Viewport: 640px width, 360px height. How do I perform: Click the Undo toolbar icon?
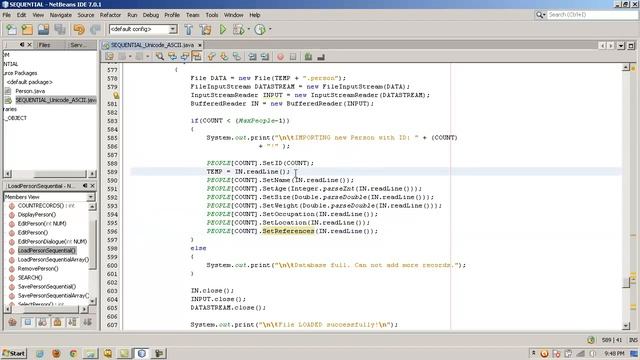(79, 29)
